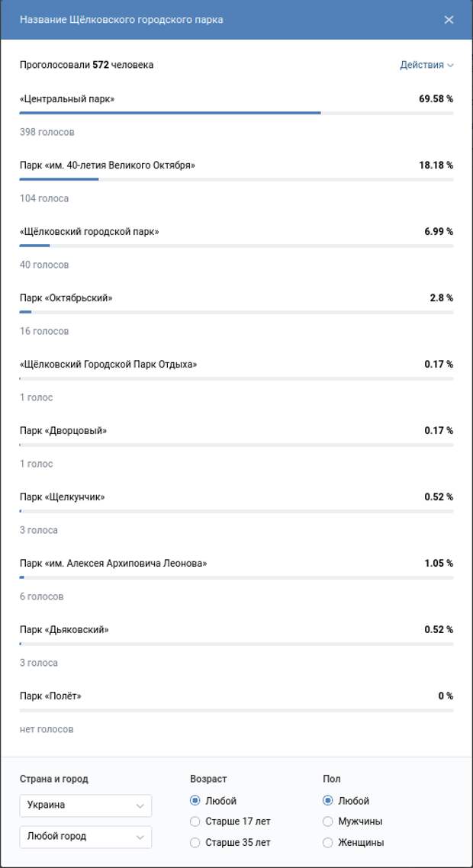Expand the Украина country dropdown
Image resolution: width=473 pixels, height=868 pixels.
(86, 805)
